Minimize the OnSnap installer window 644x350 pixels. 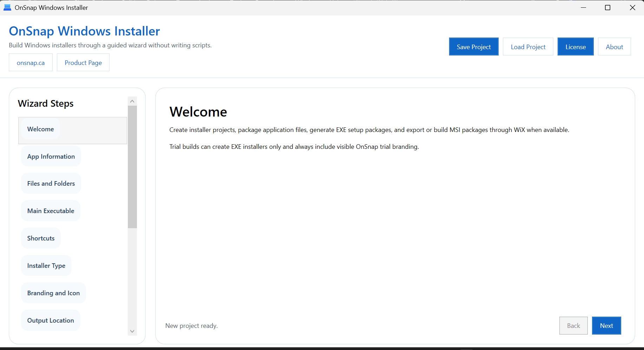point(584,7)
